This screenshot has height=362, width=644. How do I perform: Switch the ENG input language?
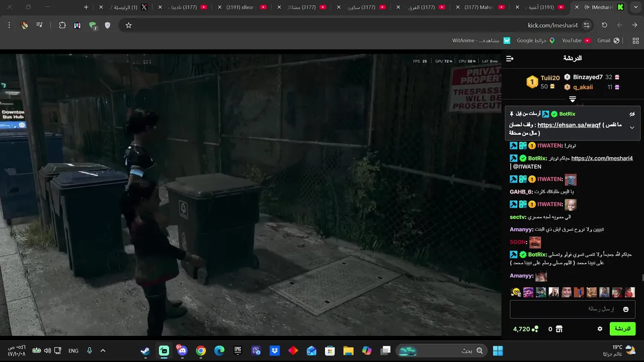coord(73,350)
